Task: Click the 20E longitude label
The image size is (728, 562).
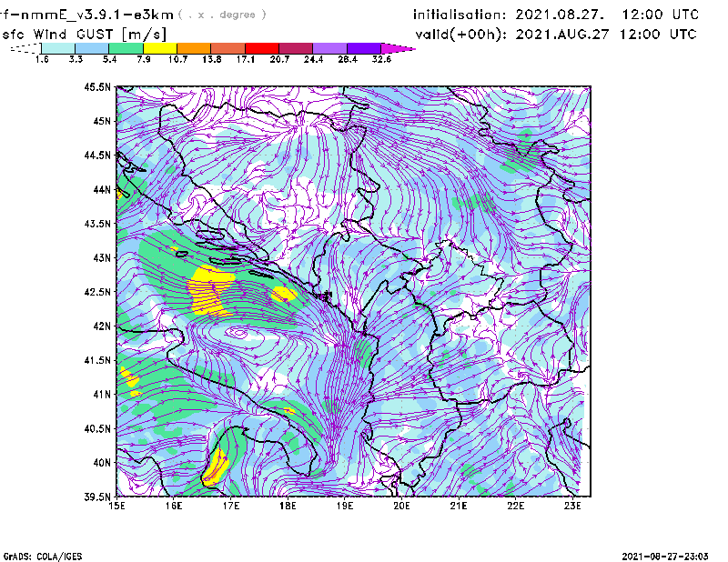Action: point(401,506)
